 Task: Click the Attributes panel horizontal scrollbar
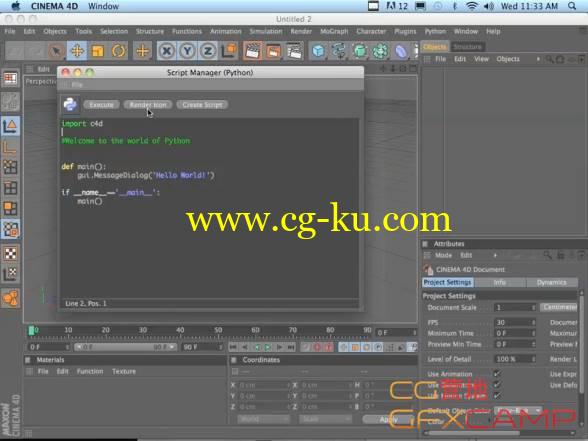coord(474,433)
